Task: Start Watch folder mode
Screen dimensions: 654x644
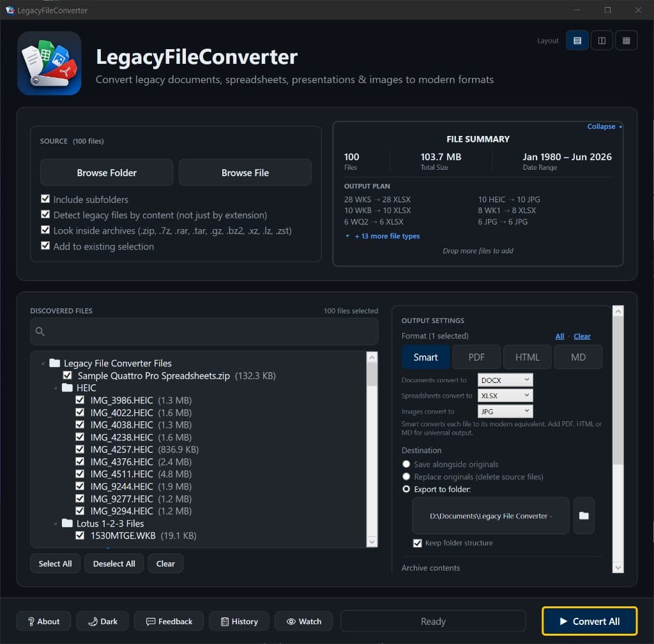Action: [x=303, y=621]
